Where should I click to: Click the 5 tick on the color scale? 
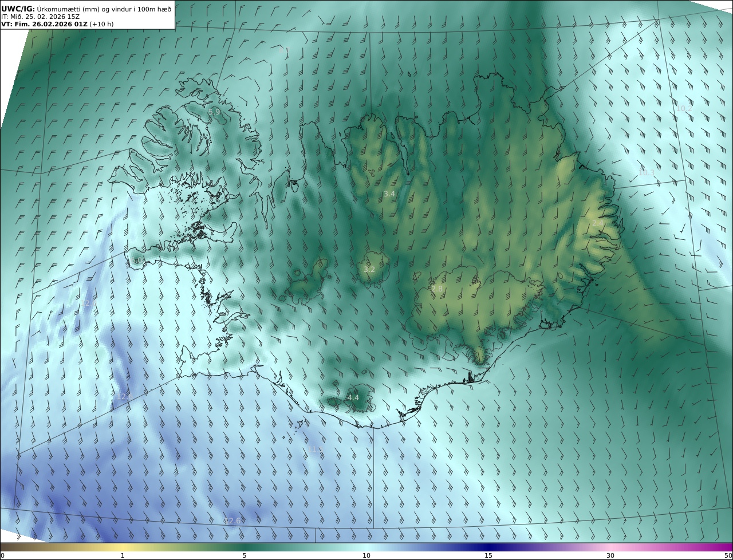click(245, 555)
